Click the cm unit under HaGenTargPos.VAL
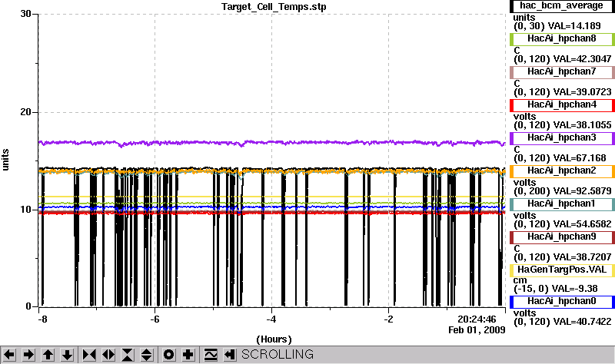 tap(520, 280)
